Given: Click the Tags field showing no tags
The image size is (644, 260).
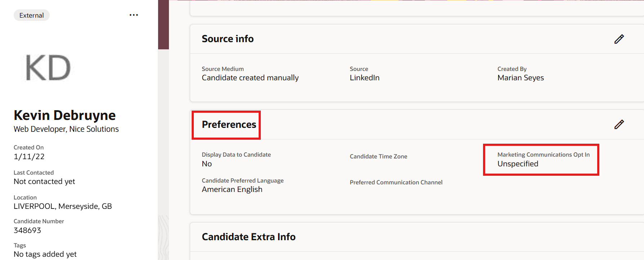Looking at the screenshot, I should pyautogui.click(x=45, y=254).
